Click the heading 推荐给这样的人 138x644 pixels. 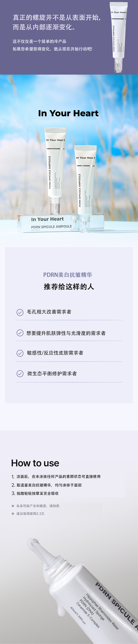point(69,286)
